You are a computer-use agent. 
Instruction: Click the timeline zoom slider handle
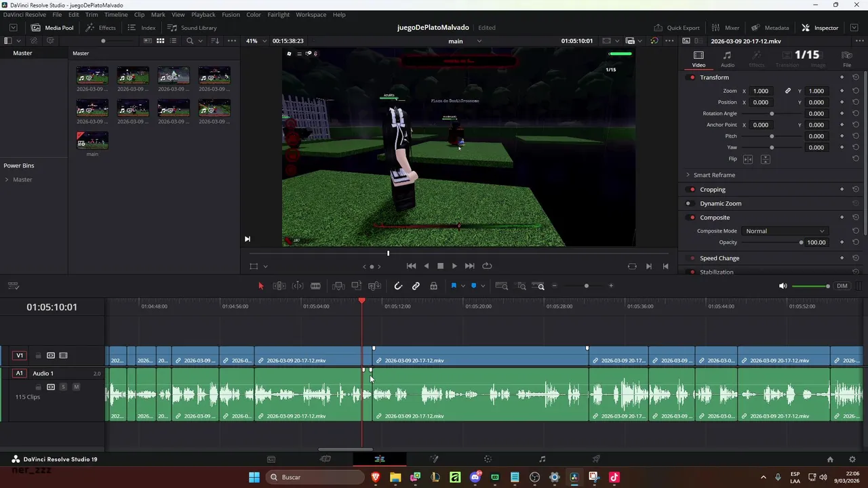587,286
